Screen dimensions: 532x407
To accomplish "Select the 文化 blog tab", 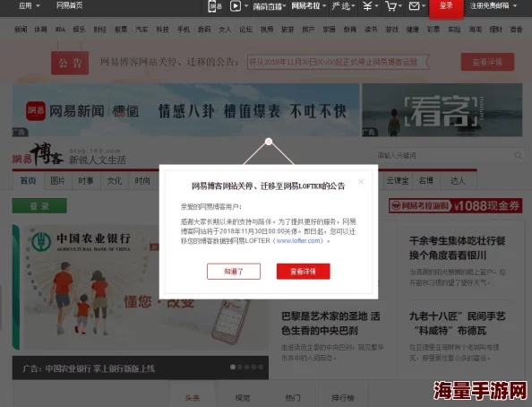I will click(x=115, y=181).
